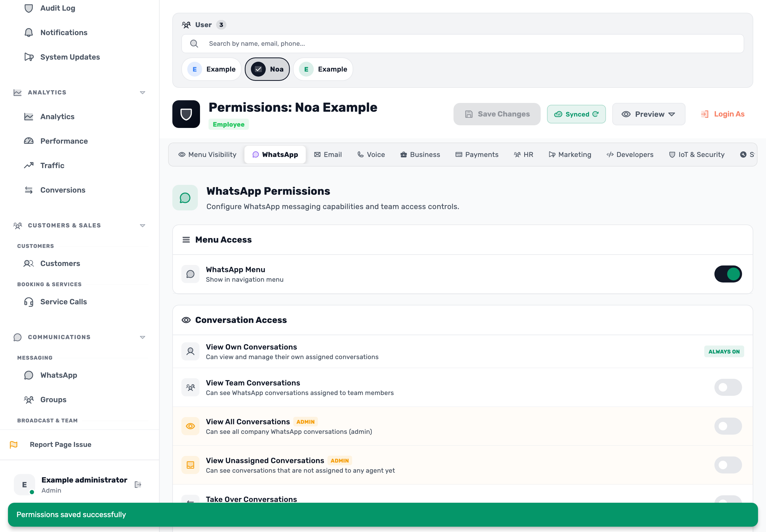The width and height of the screenshot is (766, 532).
Task: Open System Updates megaphone icon
Action: click(x=29, y=57)
